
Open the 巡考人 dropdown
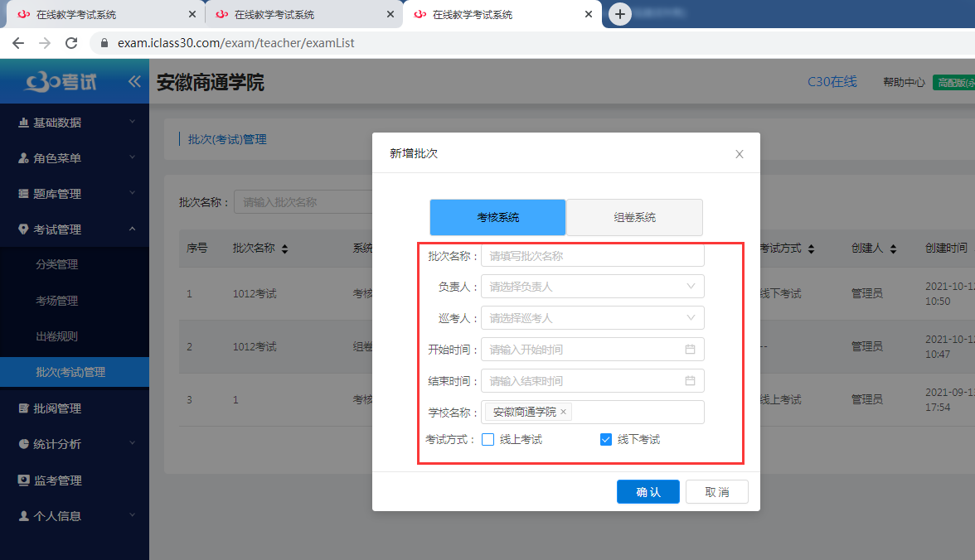(593, 317)
